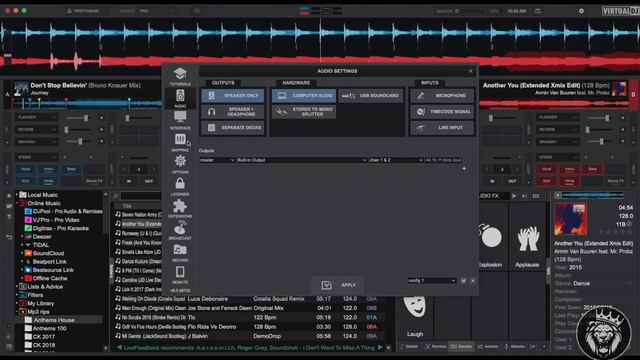Select Speaker Only output option
Screen dimensions: 640x360
click(233, 96)
